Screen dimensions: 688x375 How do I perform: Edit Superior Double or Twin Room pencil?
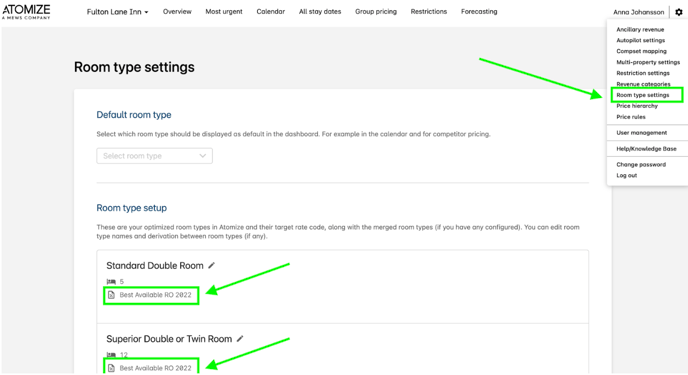pos(240,339)
